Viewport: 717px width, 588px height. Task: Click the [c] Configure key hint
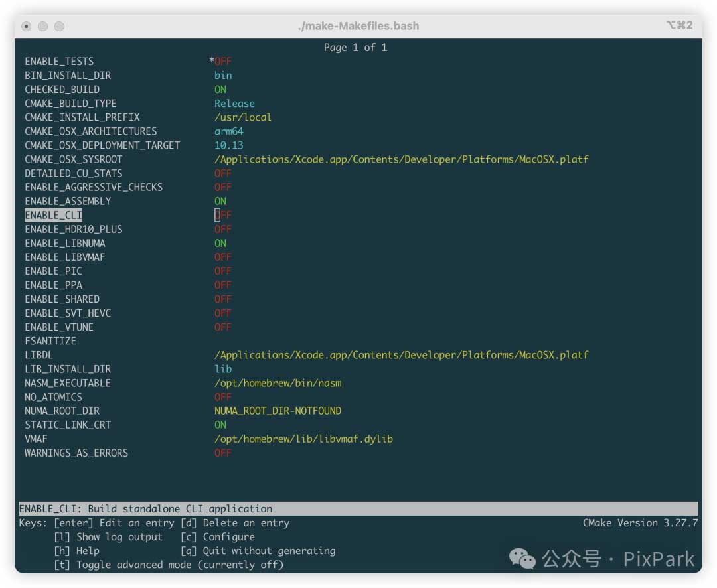(x=218, y=537)
